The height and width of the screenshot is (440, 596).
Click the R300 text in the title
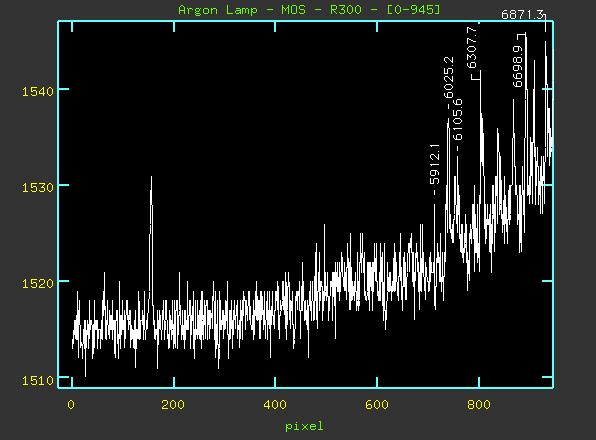(x=346, y=9)
